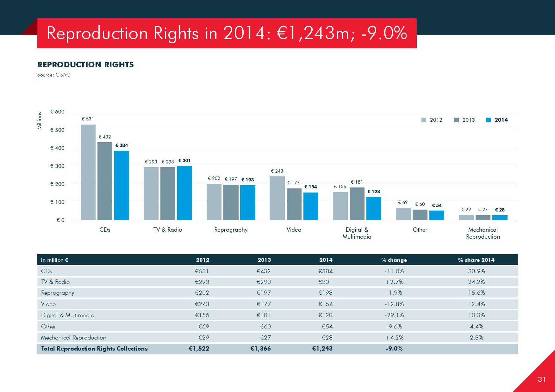This screenshot has width=555, height=392.
Task: Select the Digital & Multimedia 2013 bar
Action: click(x=357, y=204)
